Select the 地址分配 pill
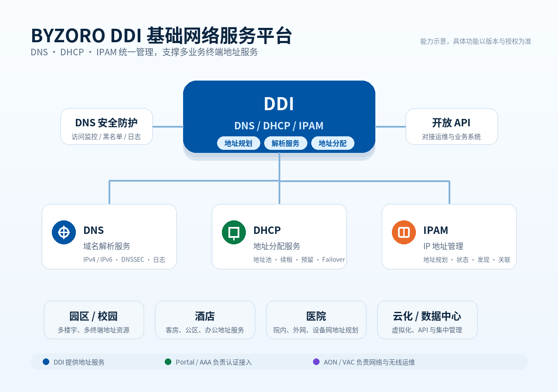The image size is (558, 392). tap(333, 143)
